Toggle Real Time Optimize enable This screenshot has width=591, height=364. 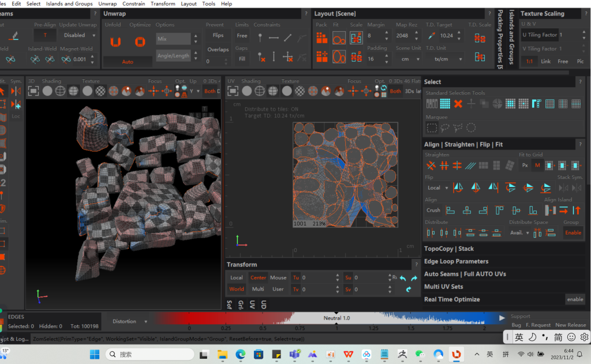(x=575, y=299)
